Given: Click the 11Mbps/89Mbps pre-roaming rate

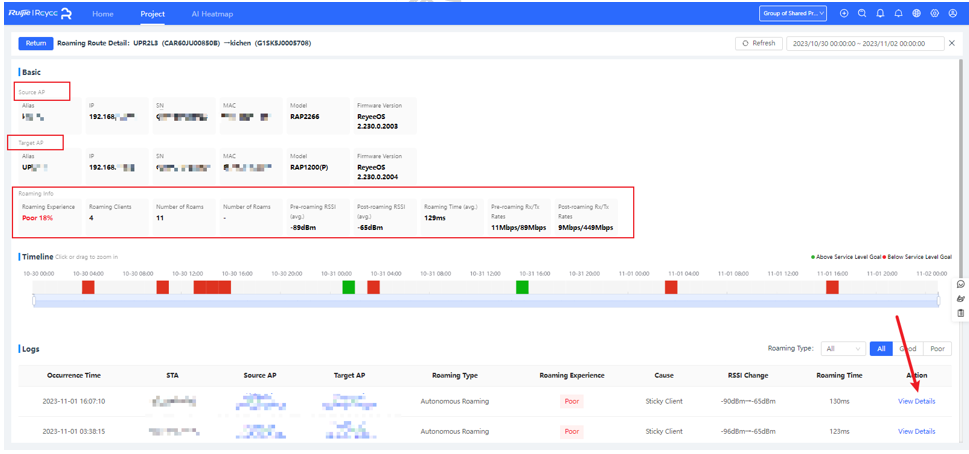Looking at the screenshot, I should point(518,228).
